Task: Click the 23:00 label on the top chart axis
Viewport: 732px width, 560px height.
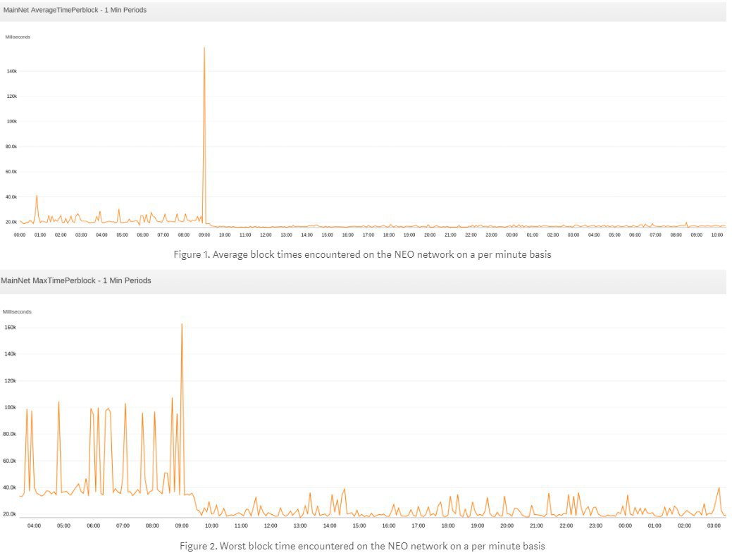Action: pyautogui.click(x=491, y=235)
